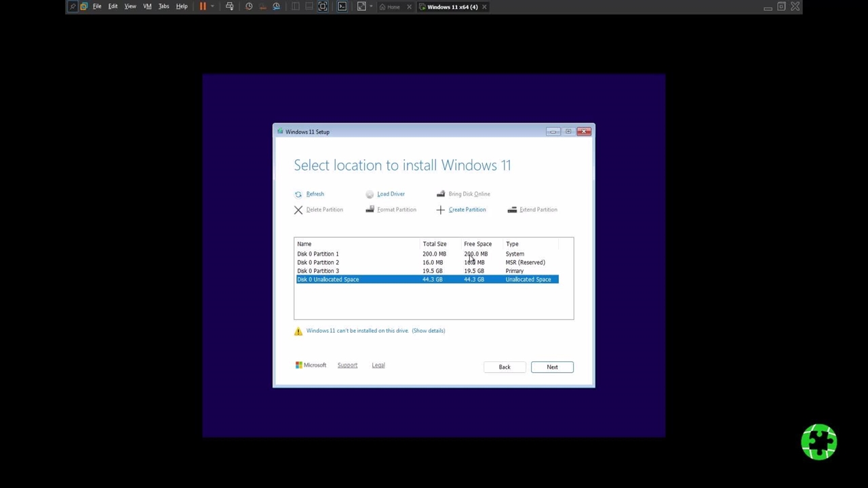The image size is (868, 488).
Task: Click the Create Partition plus icon
Action: click(x=441, y=210)
